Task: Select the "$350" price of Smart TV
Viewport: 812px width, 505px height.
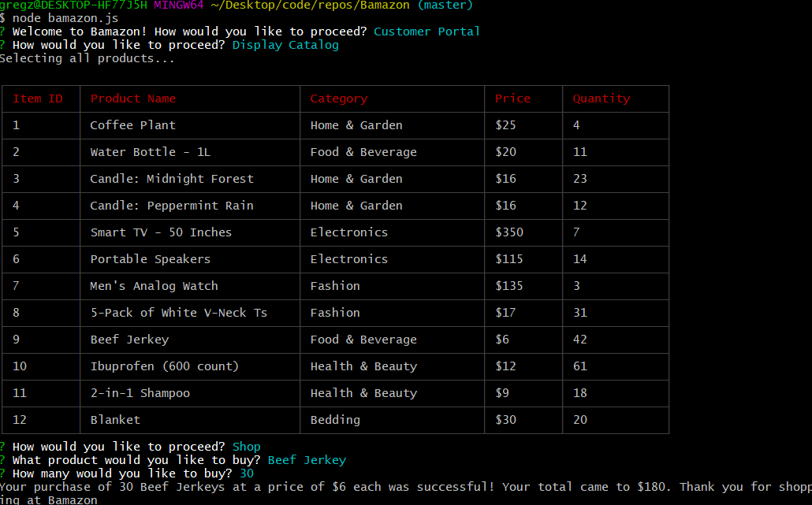Action: [509, 232]
